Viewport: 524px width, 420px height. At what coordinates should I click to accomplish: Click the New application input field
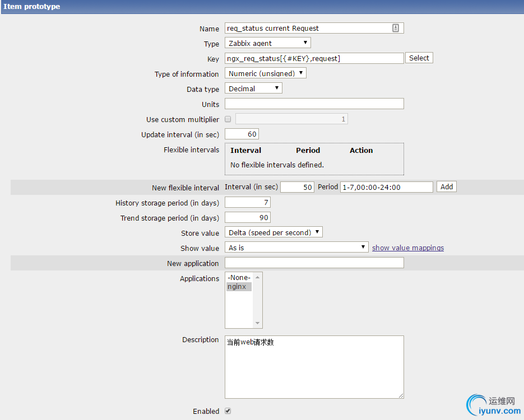(314, 263)
